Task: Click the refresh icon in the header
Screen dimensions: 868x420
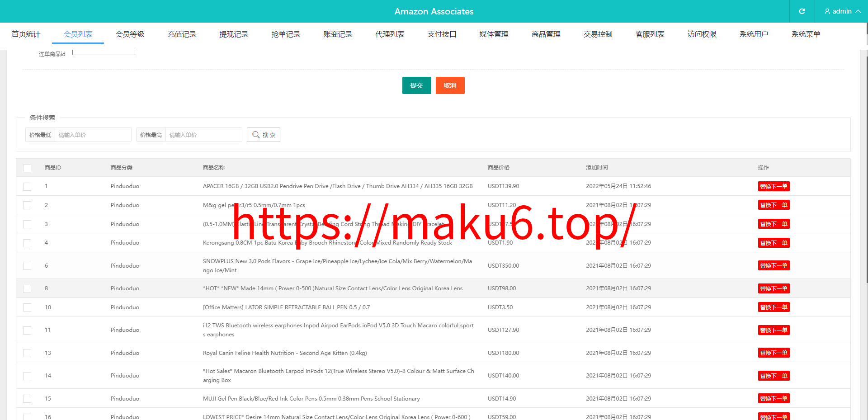Action: pyautogui.click(x=802, y=11)
